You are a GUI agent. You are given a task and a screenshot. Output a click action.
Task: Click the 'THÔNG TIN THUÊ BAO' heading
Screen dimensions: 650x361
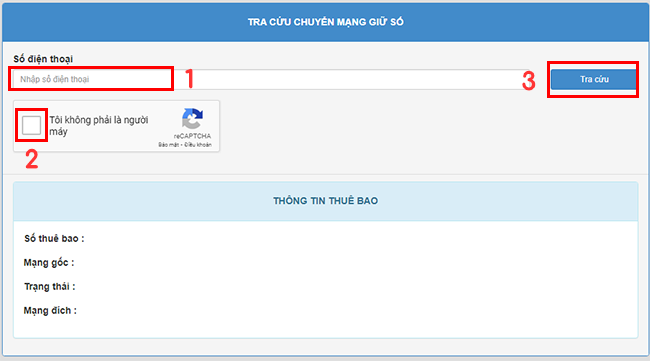(325, 201)
